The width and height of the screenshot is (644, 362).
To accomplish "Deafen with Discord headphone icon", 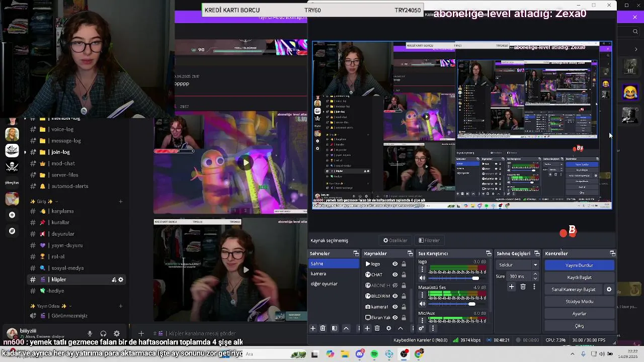I will [103, 333].
